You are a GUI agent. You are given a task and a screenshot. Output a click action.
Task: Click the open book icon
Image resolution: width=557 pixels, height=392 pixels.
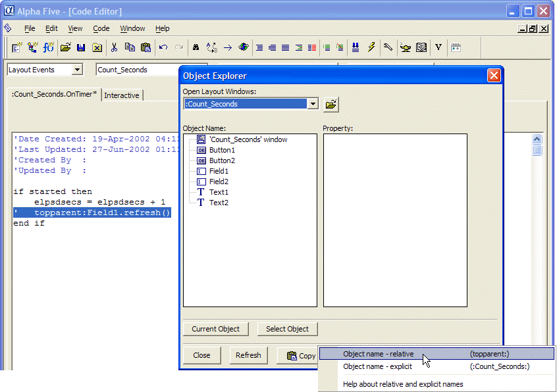pos(421,47)
